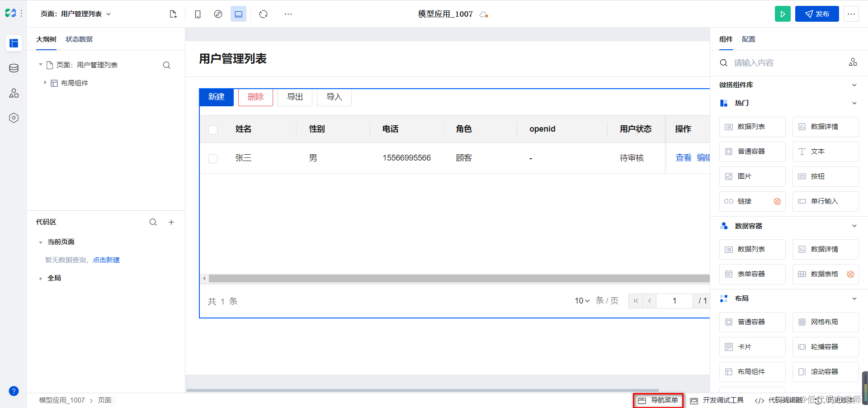868x408 pixels.
Task: Add the 网格布局 grid layout component
Action: pyautogui.click(x=826, y=322)
